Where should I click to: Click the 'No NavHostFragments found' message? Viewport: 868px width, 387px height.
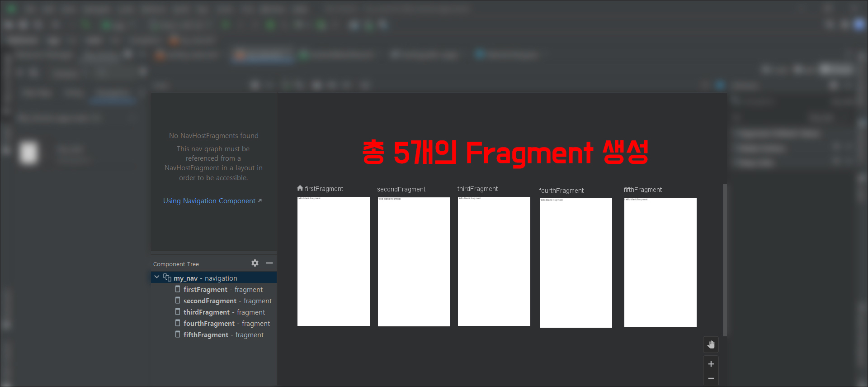click(x=214, y=135)
